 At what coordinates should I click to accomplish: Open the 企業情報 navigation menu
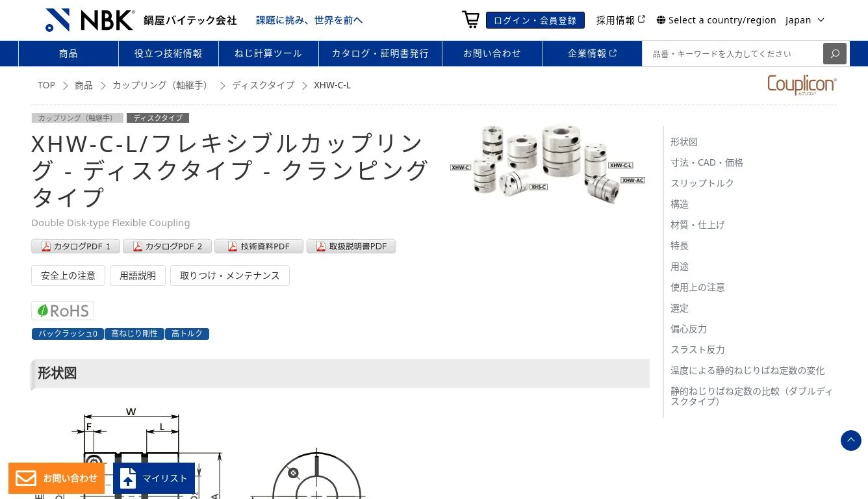(x=592, y=53)
